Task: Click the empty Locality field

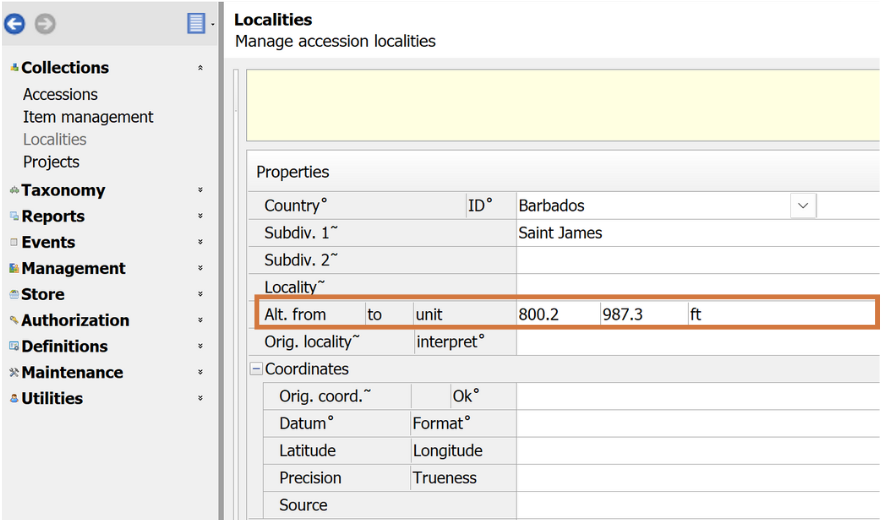Action: pos(698,286)
